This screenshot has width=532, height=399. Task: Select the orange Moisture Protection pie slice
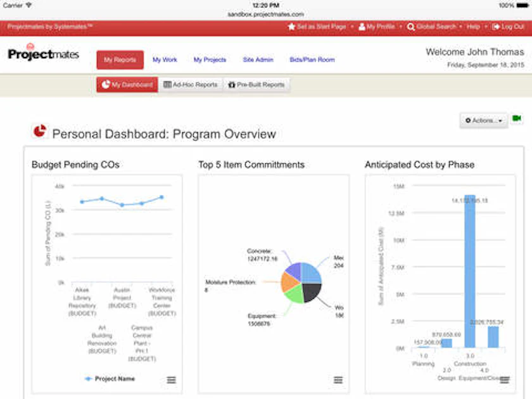tap(289, 282)
